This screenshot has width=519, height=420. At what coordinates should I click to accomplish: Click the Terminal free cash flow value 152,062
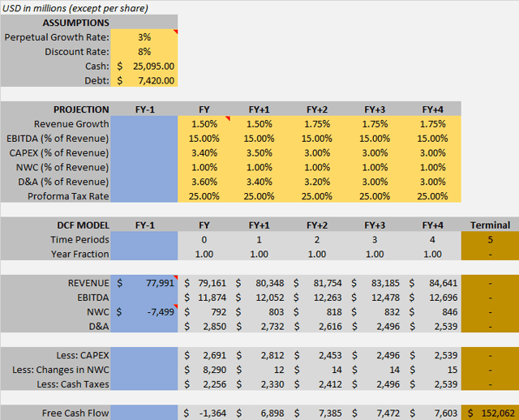490,413
